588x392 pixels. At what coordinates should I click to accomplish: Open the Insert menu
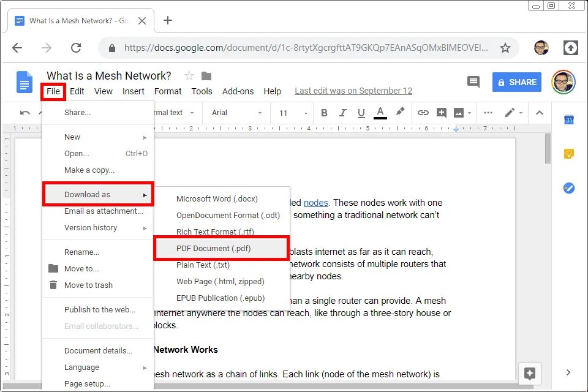click(x=133, y=91)
